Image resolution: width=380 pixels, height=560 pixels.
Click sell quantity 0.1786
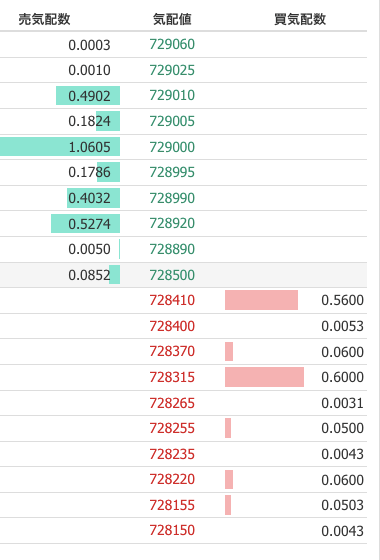point(89,172)
